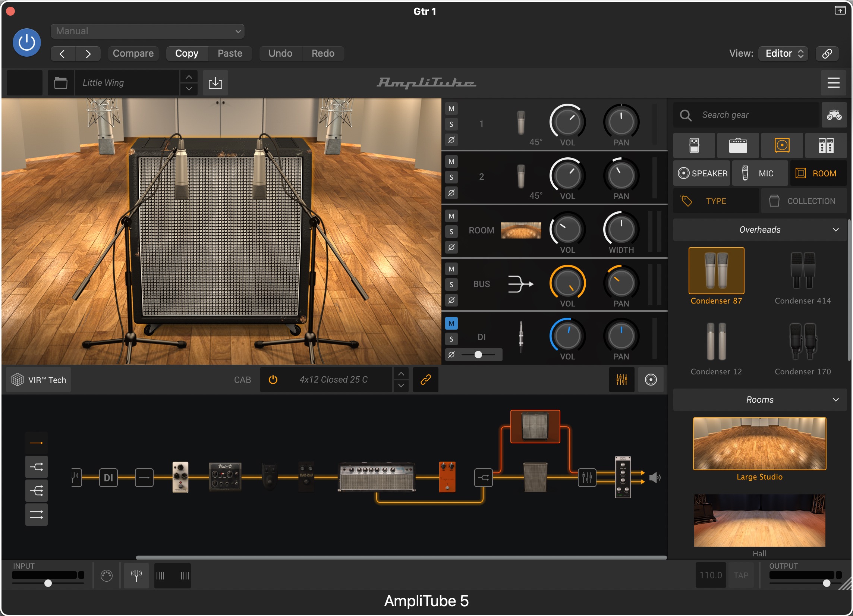Screen dimensions: 853x616
Task: Open the preset browser folder icon
Action: (x=60, y=83)
